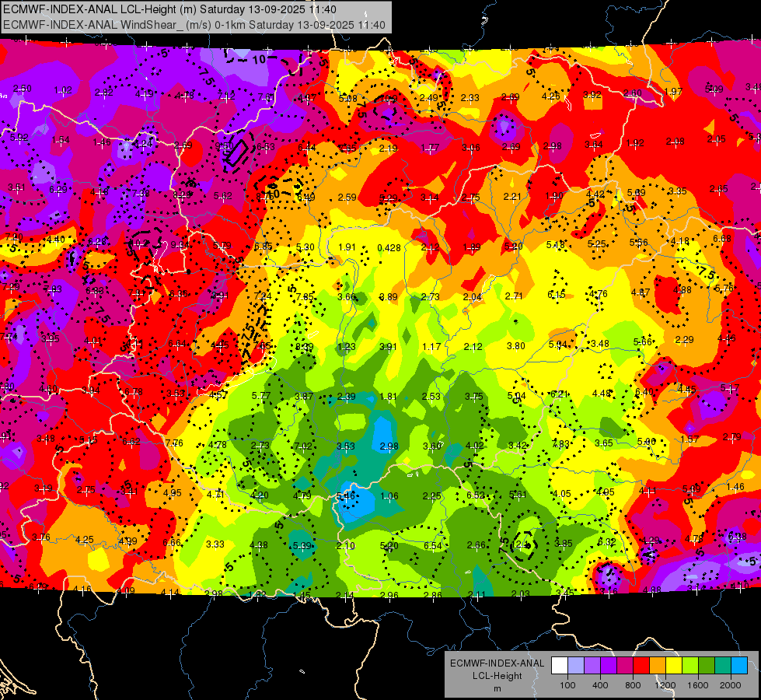
Task: Pick the lime-green legend swatch
Action: pos(689,666)
